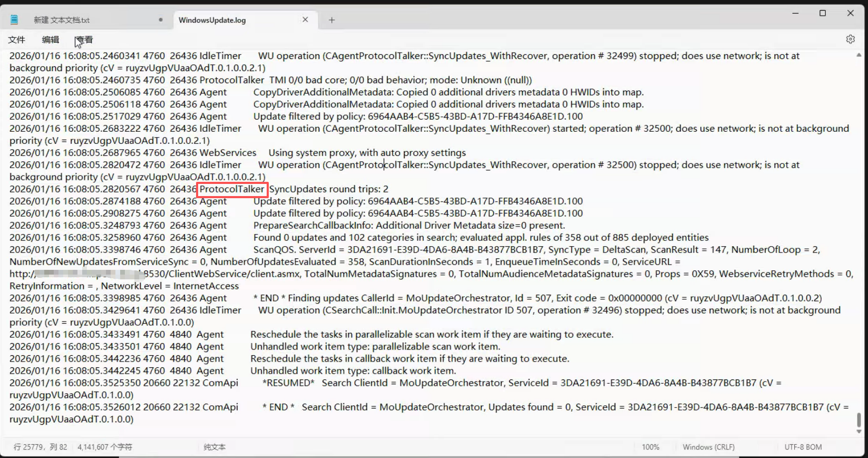Viewport: 868px width, 458px height.
Task: Open the 编辑 menu
Action: (x=51, y=40)
